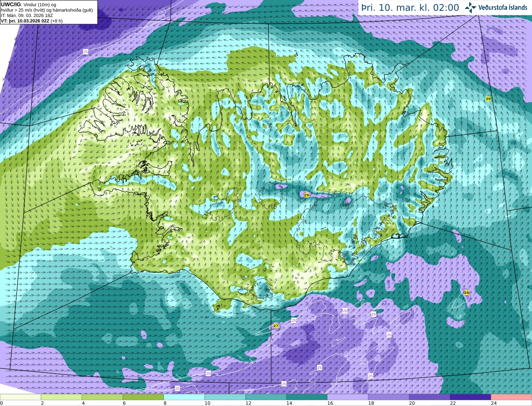Select the dark purple 20–22 m/s legend swatch
This screenshot has height=406, width=532.
[x=430, y=397]
